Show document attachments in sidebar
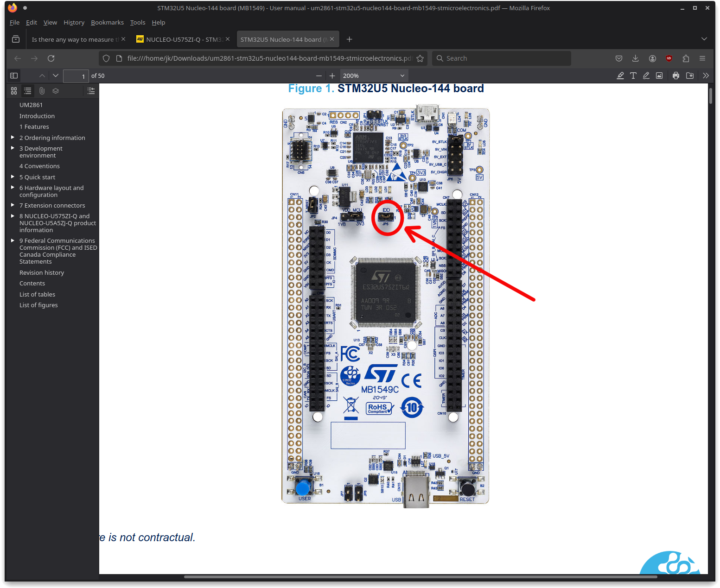Screen dimensions: 720x588 (x=42, y=91)
